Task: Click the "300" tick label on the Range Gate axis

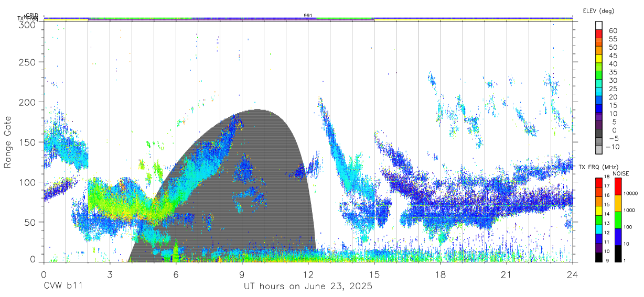Action: point(27,24)
